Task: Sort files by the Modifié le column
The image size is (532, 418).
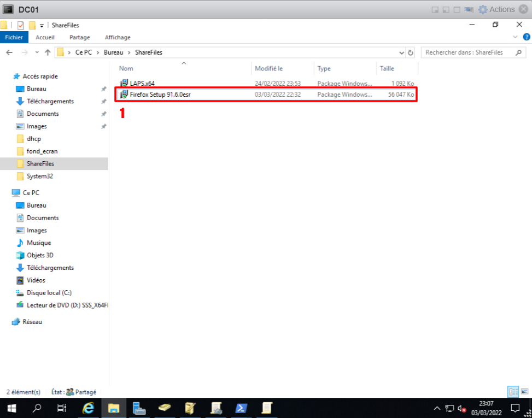Action: (x=268, y=68)
